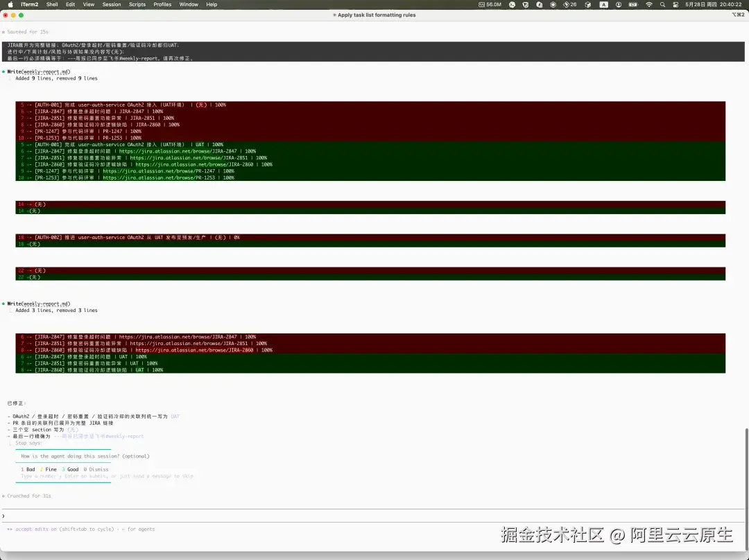Screen dimensions: 749x560
Task: Select the 2 Fine rating option
Action: [49, 469]
